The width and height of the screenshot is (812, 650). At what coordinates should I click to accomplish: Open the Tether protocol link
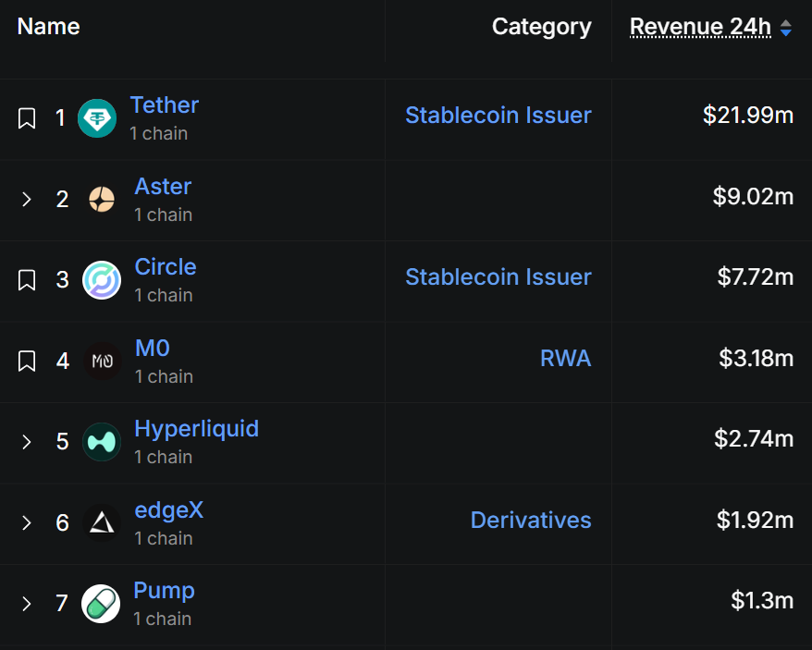(x=165, y=105)
